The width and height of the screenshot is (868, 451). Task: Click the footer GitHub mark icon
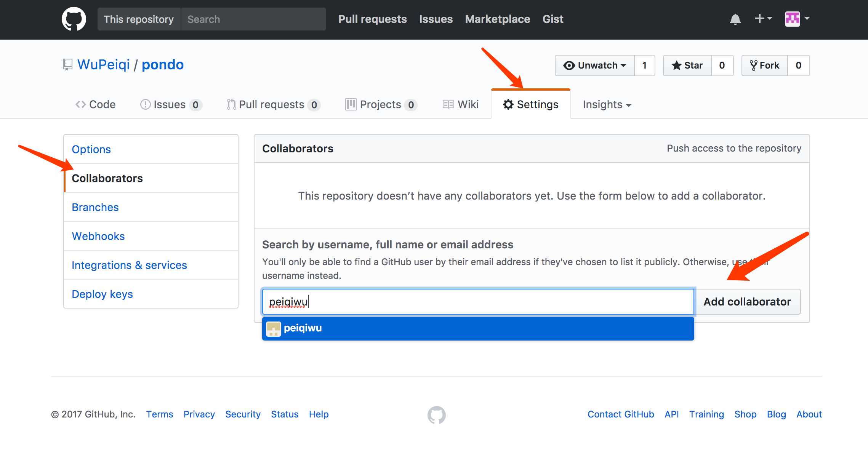(x=436, y=415)
